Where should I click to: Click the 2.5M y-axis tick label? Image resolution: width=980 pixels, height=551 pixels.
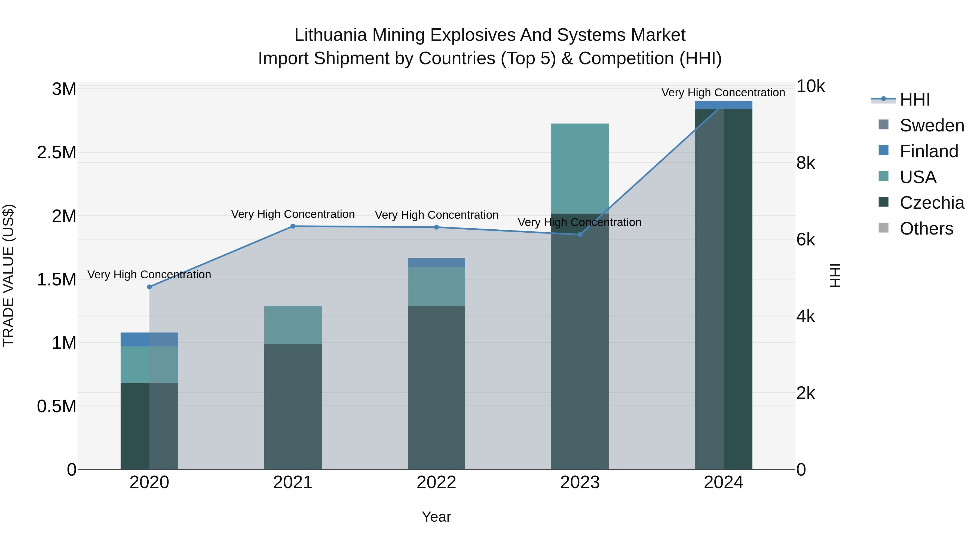[x=57, y=153]
